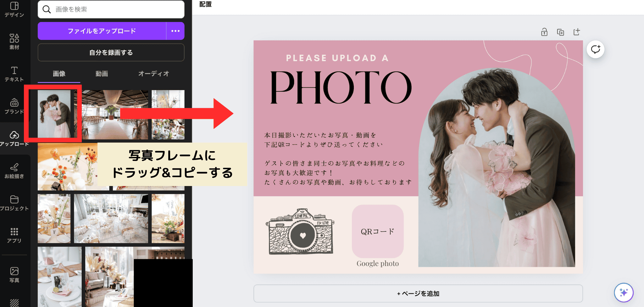Open the 写真 (Photos) sidebar panel
The height and width of the screenshot is (307, 644).
(x=14, y=275)
